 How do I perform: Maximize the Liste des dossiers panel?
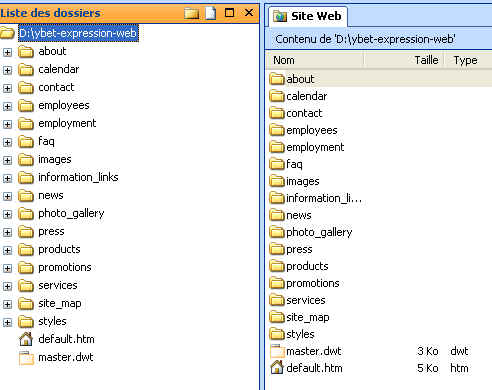229,13
